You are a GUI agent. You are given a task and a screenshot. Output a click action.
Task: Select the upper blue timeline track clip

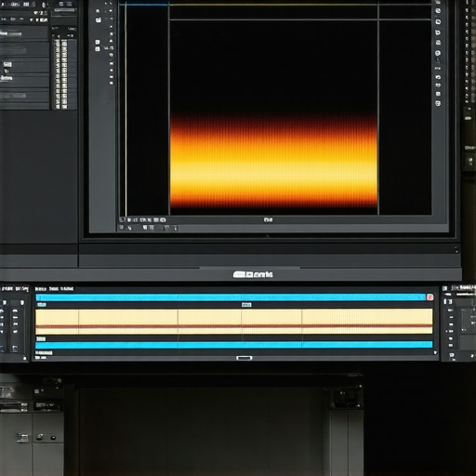231,297
